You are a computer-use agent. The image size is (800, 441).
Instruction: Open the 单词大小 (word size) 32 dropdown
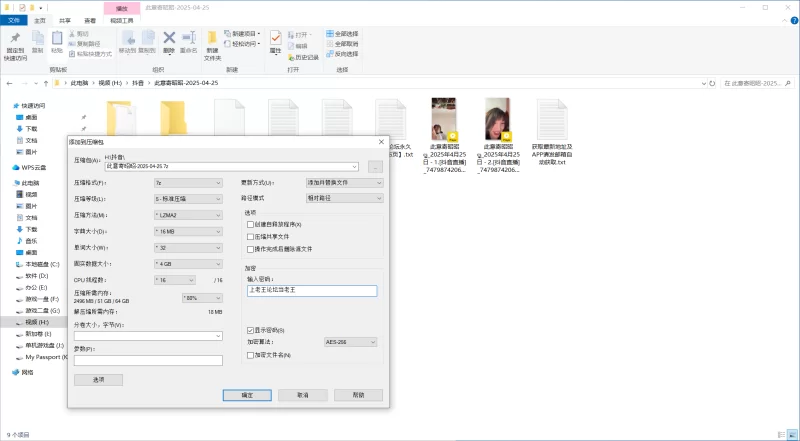tap(188, 248)
